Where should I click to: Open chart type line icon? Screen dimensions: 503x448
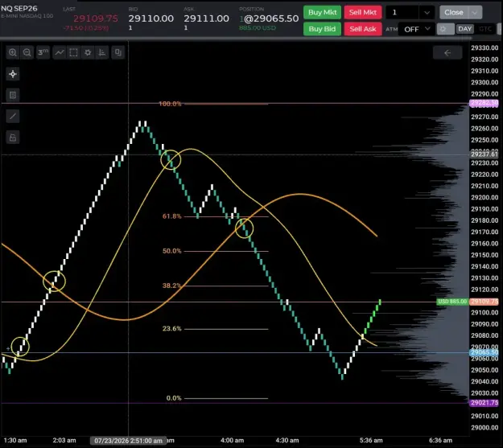60,52
